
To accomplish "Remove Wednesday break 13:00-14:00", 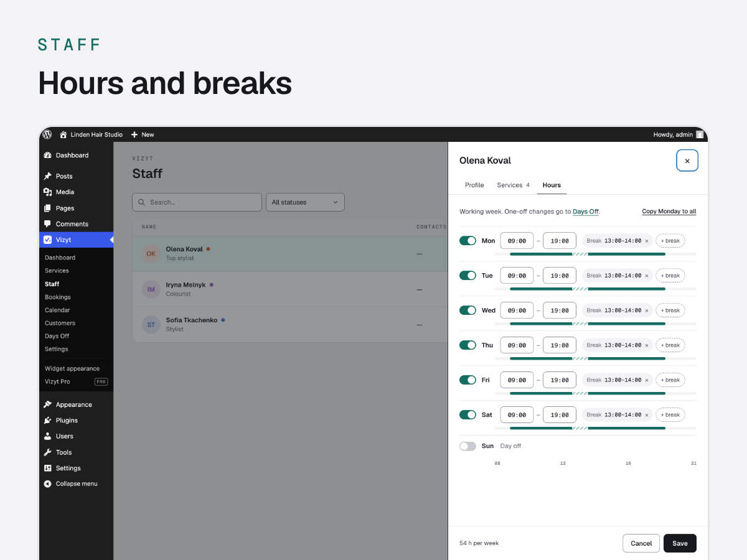I will click(x=646, y=310).
